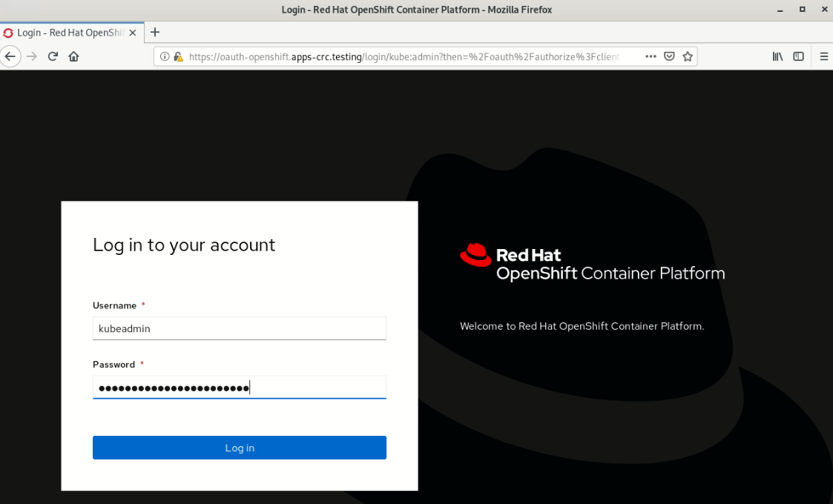Viewport: 833px width, 504px height.
Task: Open the page actions three-dot menu
Action: 651,56
